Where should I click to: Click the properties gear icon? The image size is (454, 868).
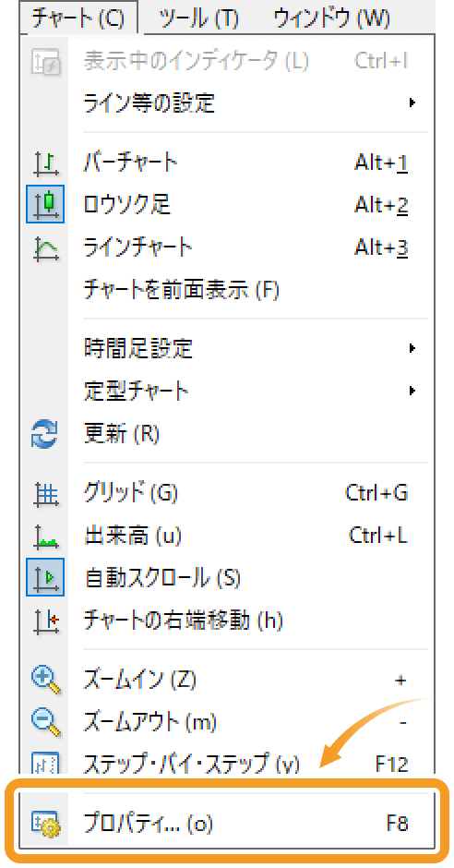45,823
